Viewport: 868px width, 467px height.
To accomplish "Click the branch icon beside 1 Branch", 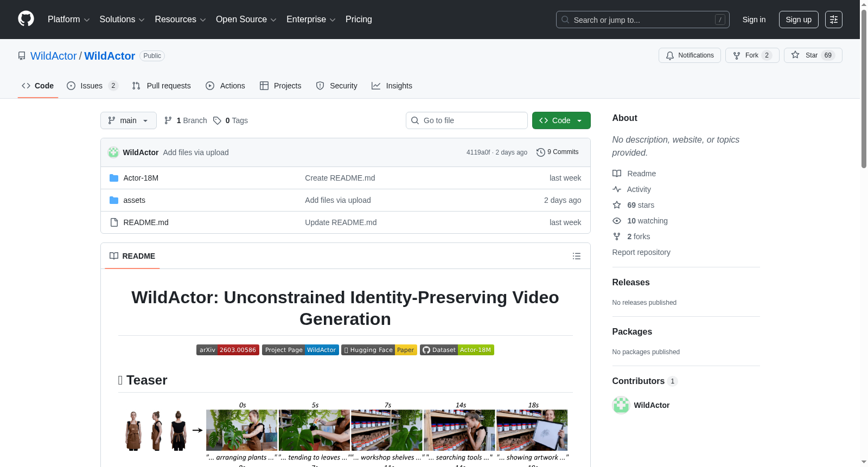I will click(168, 120).
